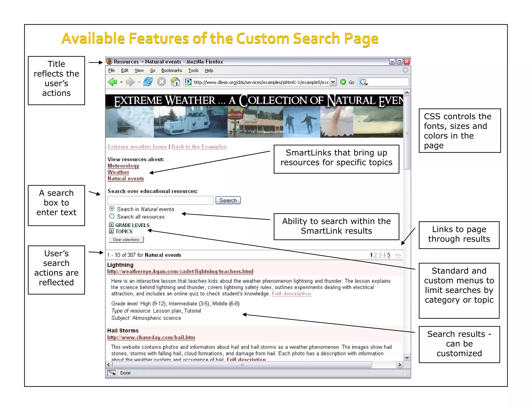
Task: Open the weathereye.kgan.com lightning teachers URL
Action: [180, 271]
